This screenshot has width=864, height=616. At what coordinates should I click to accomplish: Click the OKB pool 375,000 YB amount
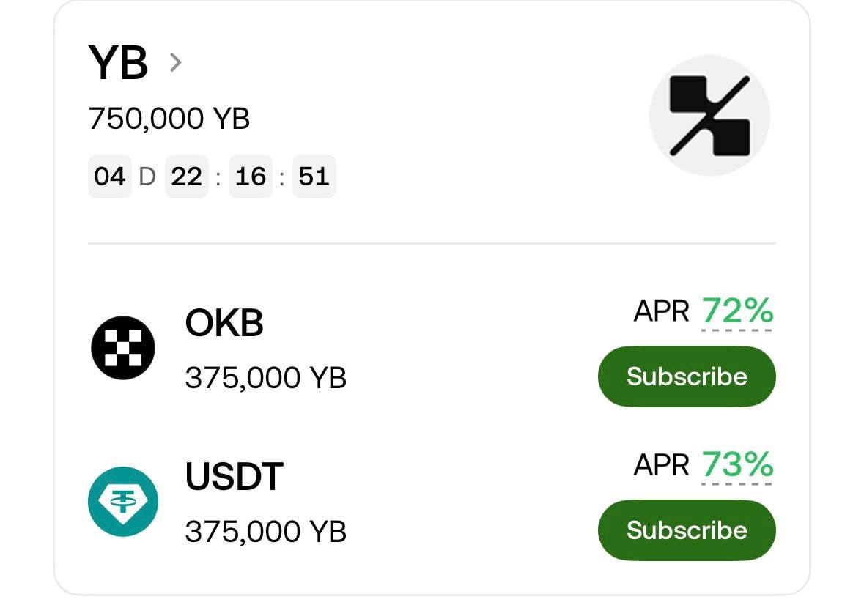click(265, 378)
